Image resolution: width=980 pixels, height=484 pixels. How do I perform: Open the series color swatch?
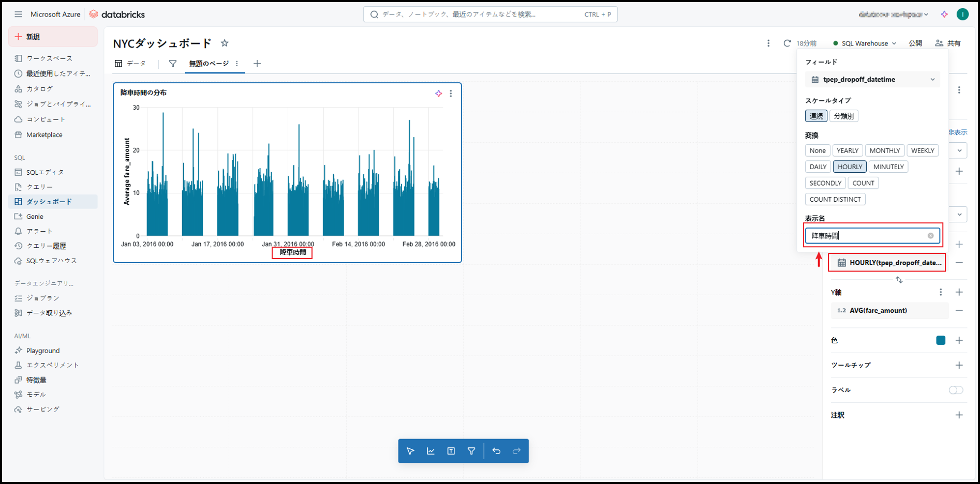pyautogui.click(x=941, y=340)
